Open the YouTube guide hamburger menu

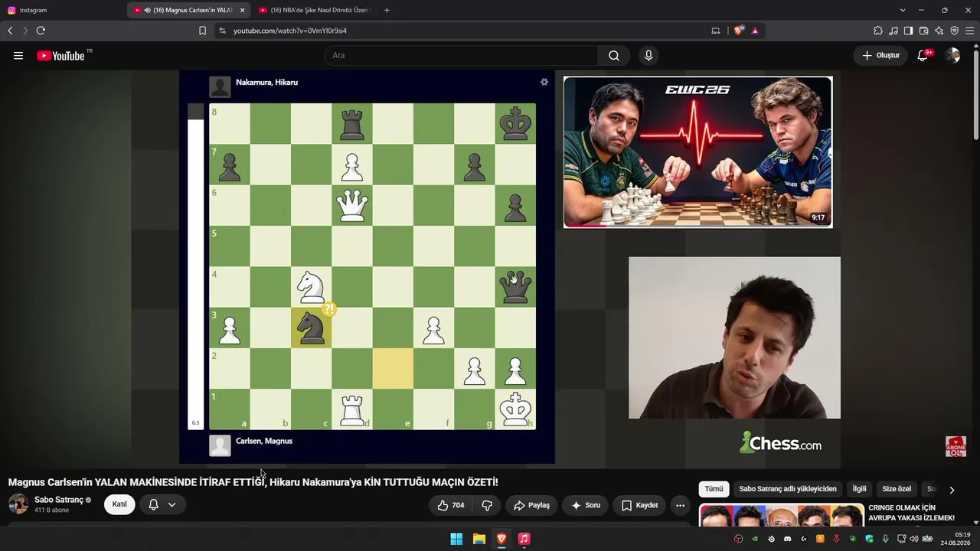[x=18, y=56]
